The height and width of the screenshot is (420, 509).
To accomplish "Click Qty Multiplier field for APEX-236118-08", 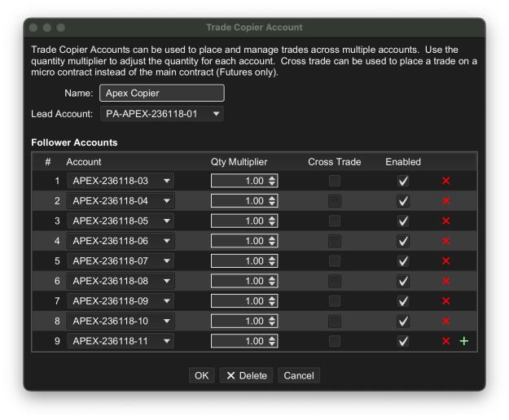I will click(x=244, y=281).
